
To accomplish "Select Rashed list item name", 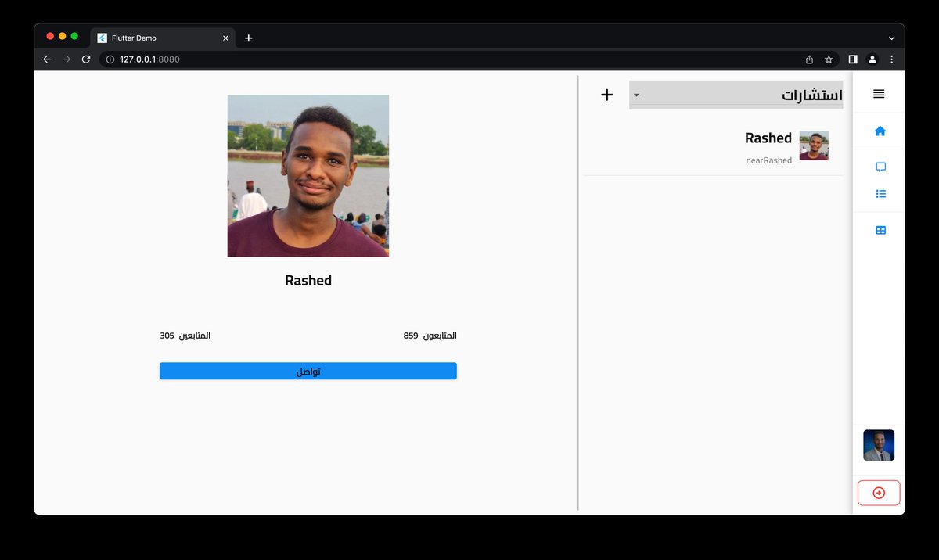I will (768, 138).
